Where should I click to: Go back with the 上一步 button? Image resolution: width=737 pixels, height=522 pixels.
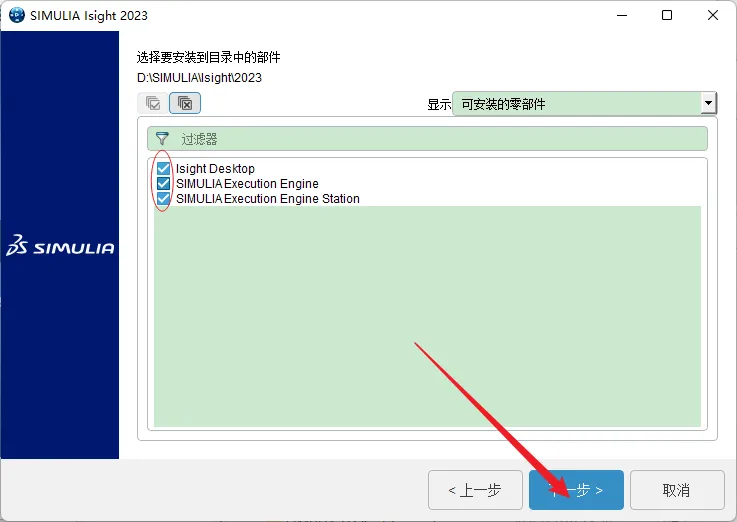click(475, 490)
